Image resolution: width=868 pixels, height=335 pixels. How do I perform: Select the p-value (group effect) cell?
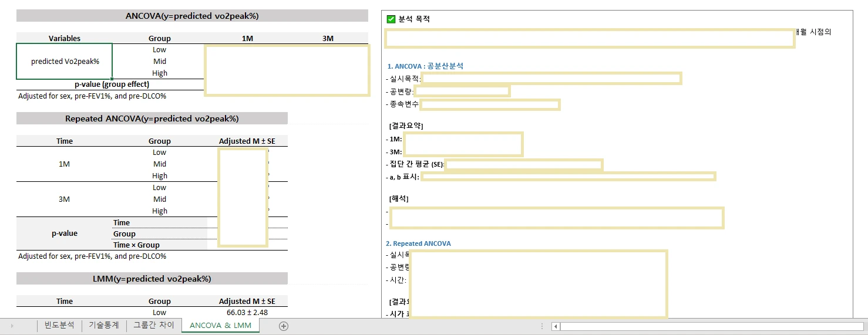coord(112,84)
